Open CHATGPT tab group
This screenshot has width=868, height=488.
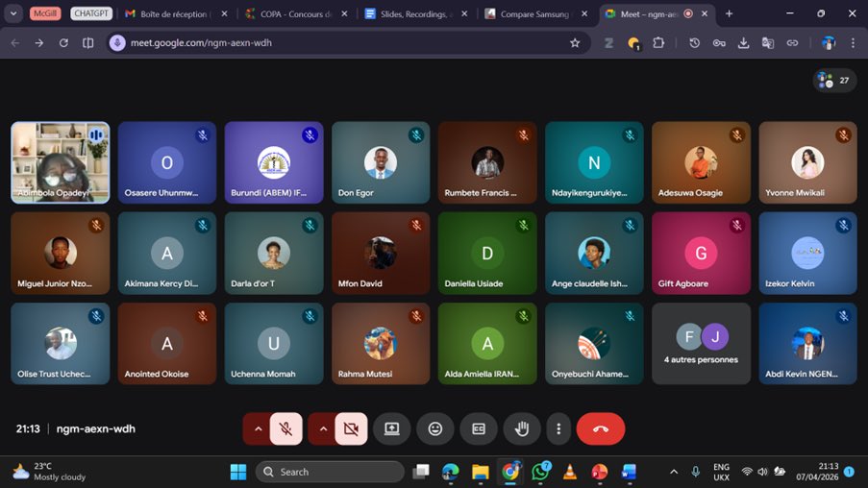(90, 13)
